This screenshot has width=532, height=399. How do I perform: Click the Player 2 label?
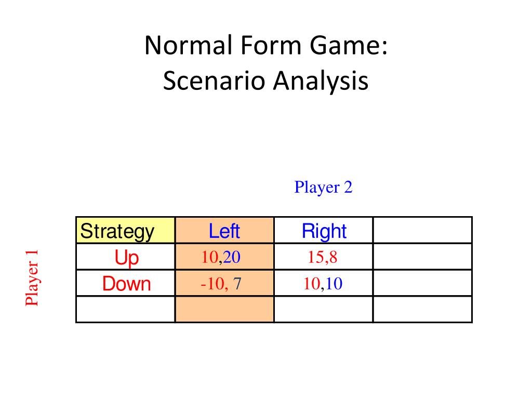(x=323, y=187)
